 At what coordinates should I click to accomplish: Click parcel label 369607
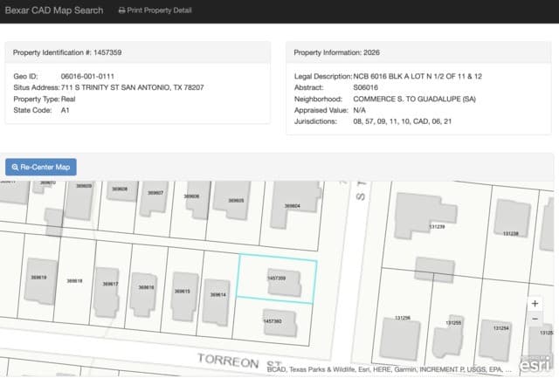pos(155,193)
